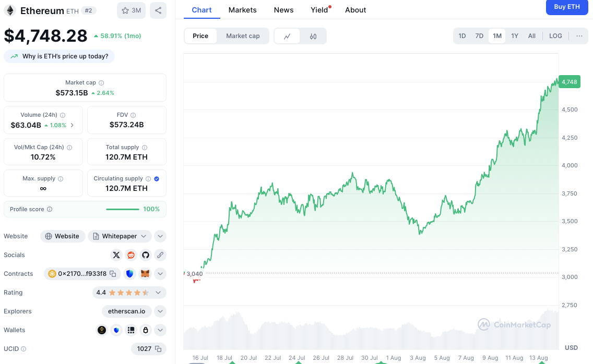
Task: Switch to the Markets tab
Action: [x=242, y=10]
